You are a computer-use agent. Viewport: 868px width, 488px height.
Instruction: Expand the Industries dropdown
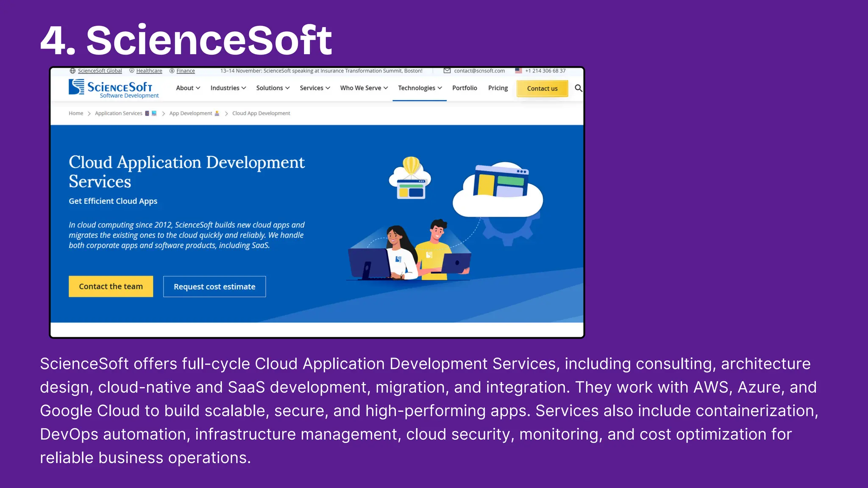point(228,88)
